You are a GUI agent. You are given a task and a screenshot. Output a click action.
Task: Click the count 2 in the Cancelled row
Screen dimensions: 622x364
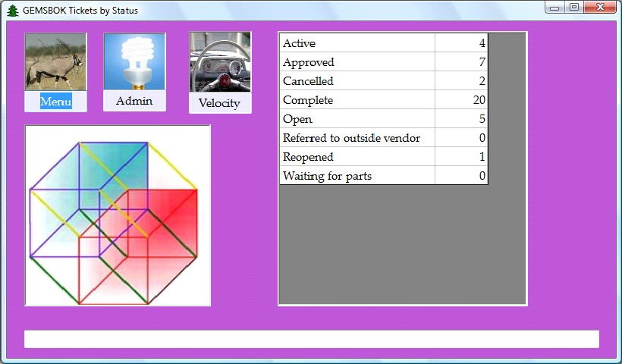pos(461,81)
